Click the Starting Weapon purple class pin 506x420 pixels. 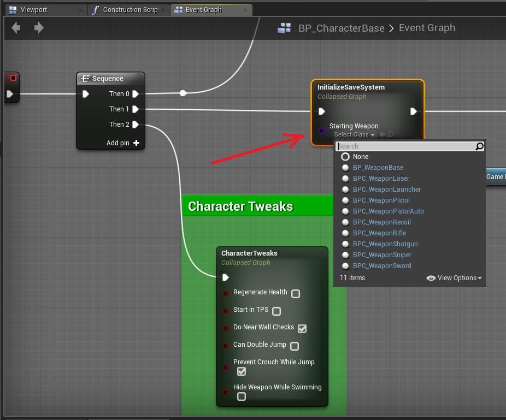tap(322, 131)
